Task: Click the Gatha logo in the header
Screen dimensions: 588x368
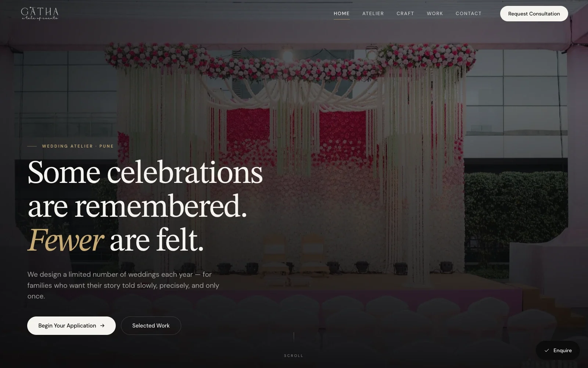Action: (40, 14)
